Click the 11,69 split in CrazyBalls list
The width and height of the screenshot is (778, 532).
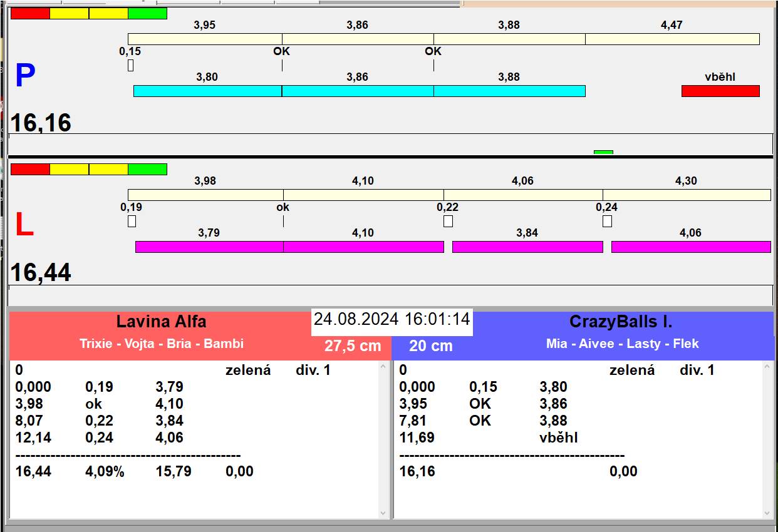coord(417,437)
